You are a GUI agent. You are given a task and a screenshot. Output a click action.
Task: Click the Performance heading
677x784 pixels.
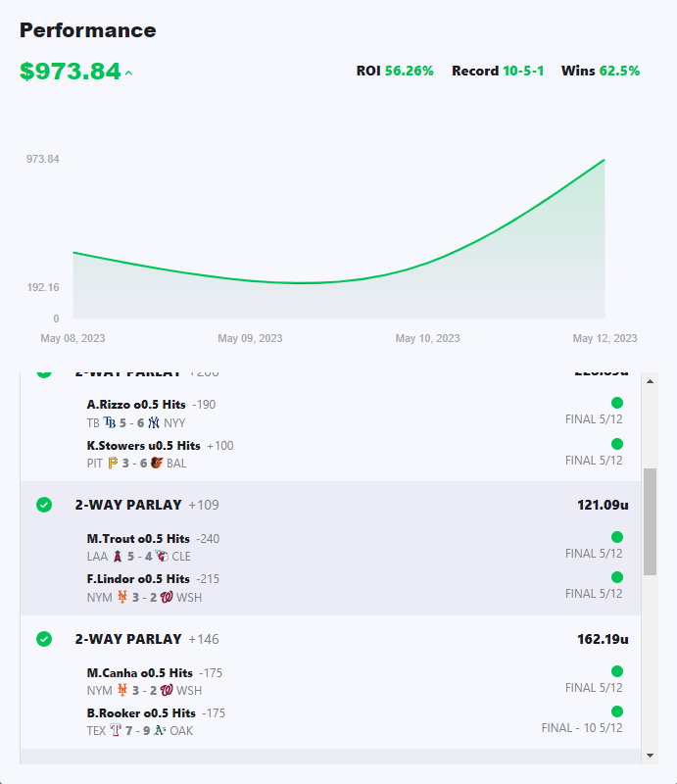88,30
